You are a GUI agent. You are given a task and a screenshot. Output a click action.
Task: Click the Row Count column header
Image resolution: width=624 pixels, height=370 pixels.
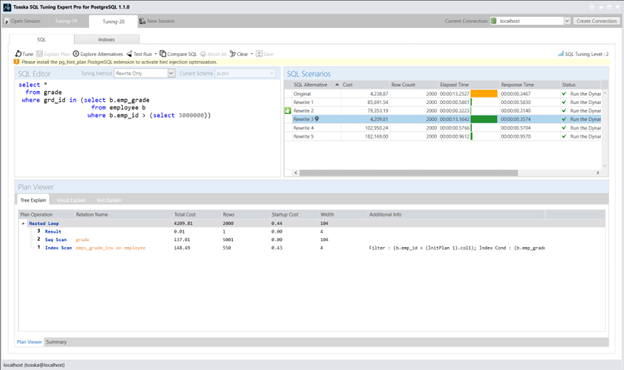click(413, 85)
